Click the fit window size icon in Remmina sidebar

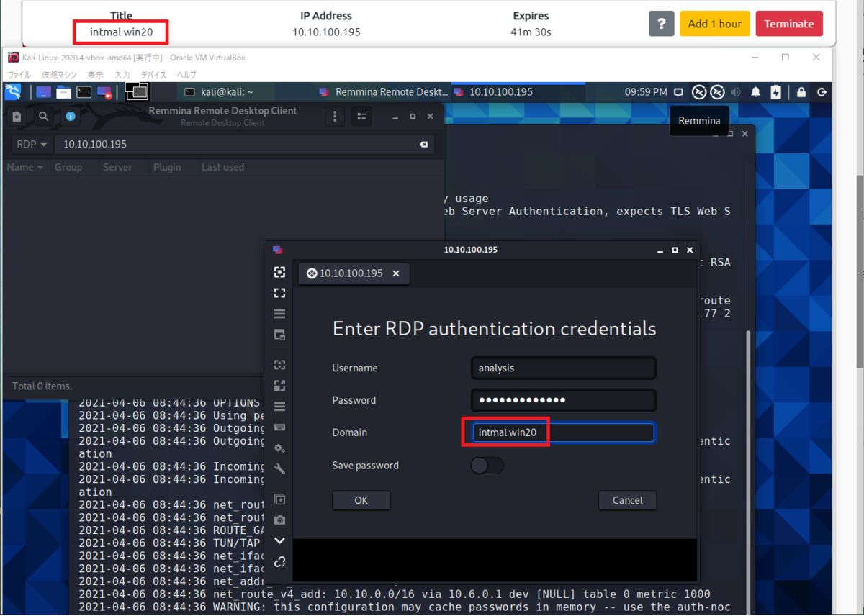(280, 272)
